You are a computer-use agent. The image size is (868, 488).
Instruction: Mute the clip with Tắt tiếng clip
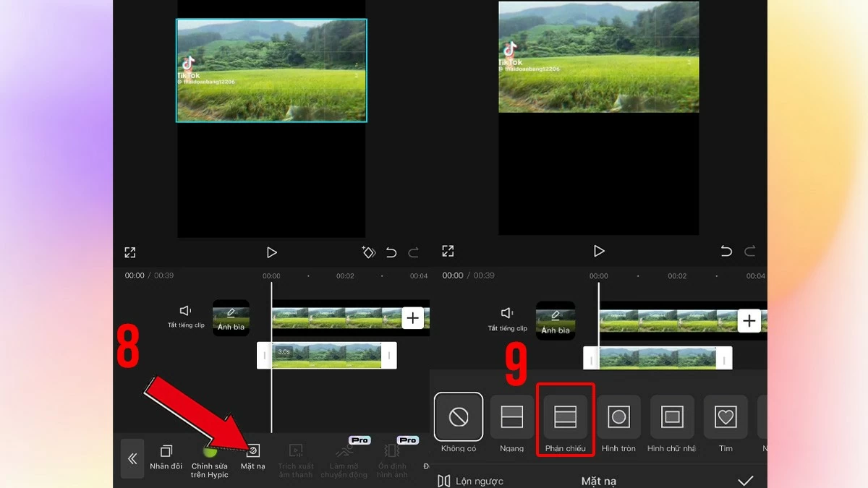point(186,317)
